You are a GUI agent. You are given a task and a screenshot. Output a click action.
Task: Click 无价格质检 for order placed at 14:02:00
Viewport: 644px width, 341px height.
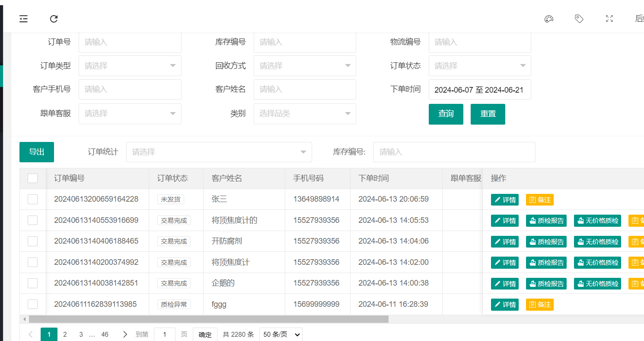pos(597,262)
